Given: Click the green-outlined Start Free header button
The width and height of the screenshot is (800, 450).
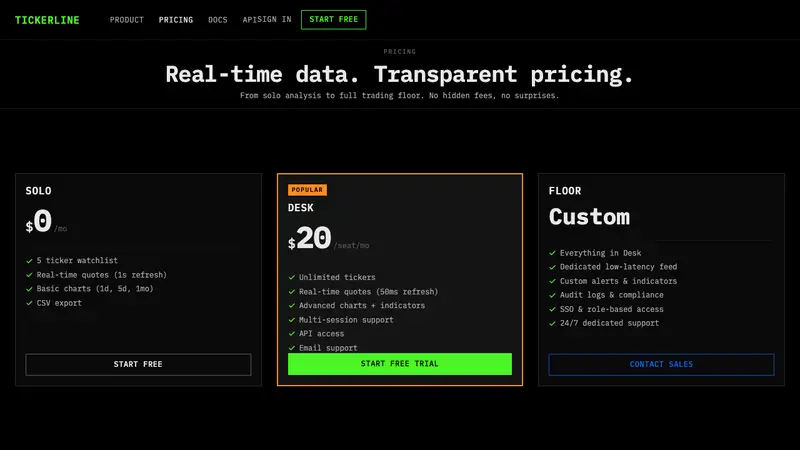Looking at the screenshot, I should point(334,19).
